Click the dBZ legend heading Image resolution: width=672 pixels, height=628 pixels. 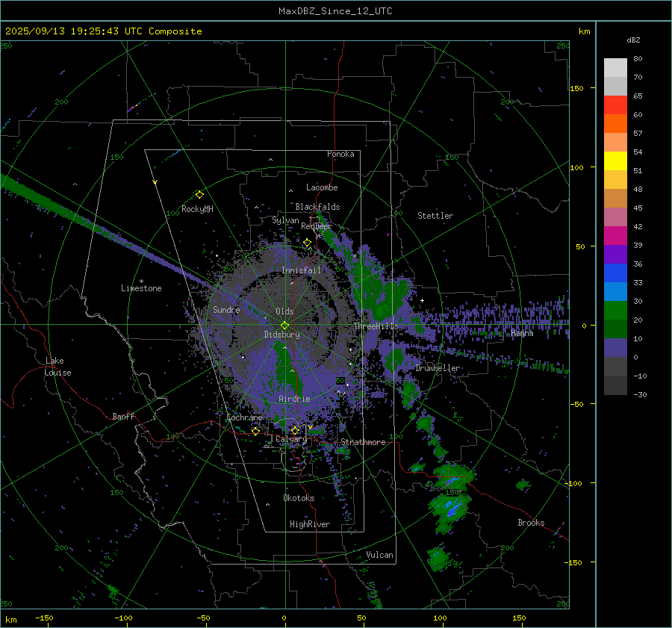click(633, 40)
